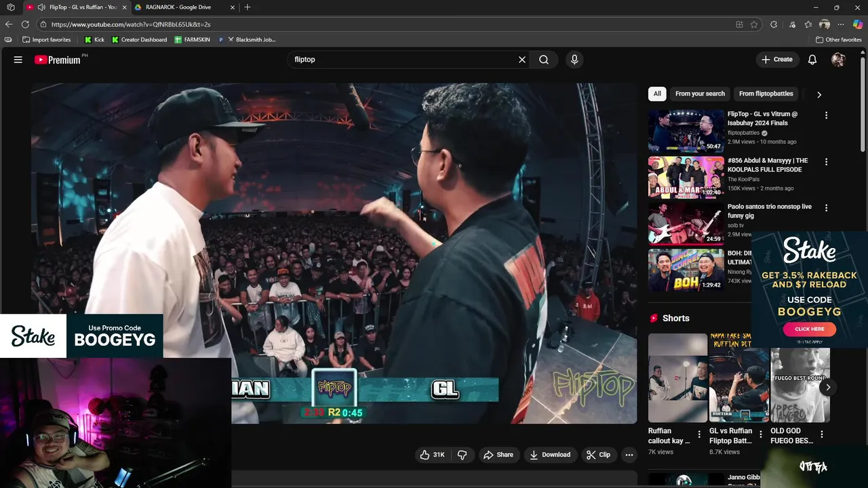The width and height of the screenshot is (868, 488).
Task: Select the From fliptopbattles chip
Action: pos(766,94)
